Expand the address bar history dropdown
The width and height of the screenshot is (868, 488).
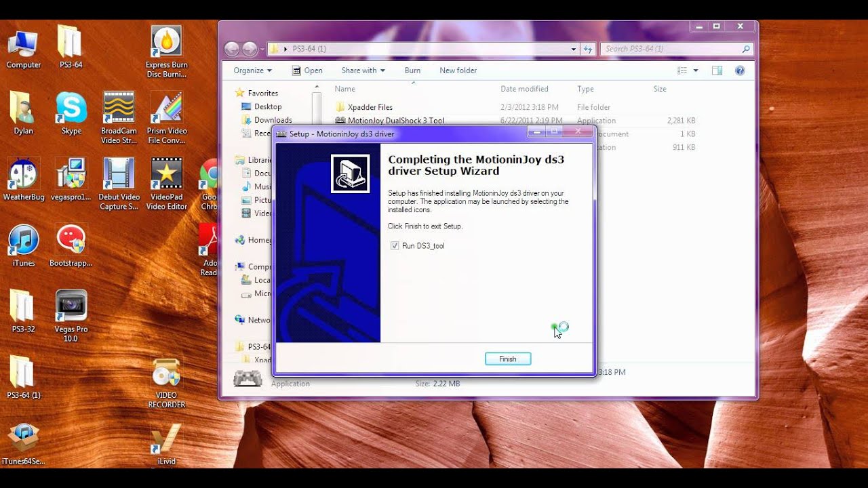click(x=574, y=49)
